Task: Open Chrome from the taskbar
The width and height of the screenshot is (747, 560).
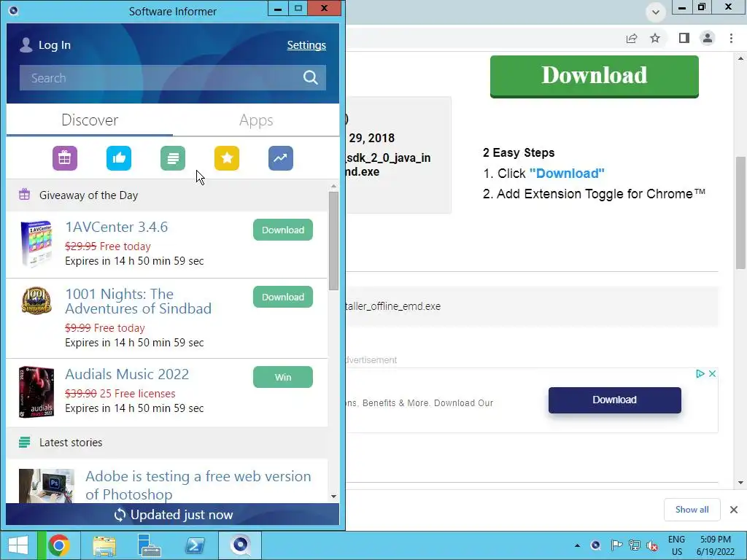Action: pyautogui.click(x=58, y=545)
